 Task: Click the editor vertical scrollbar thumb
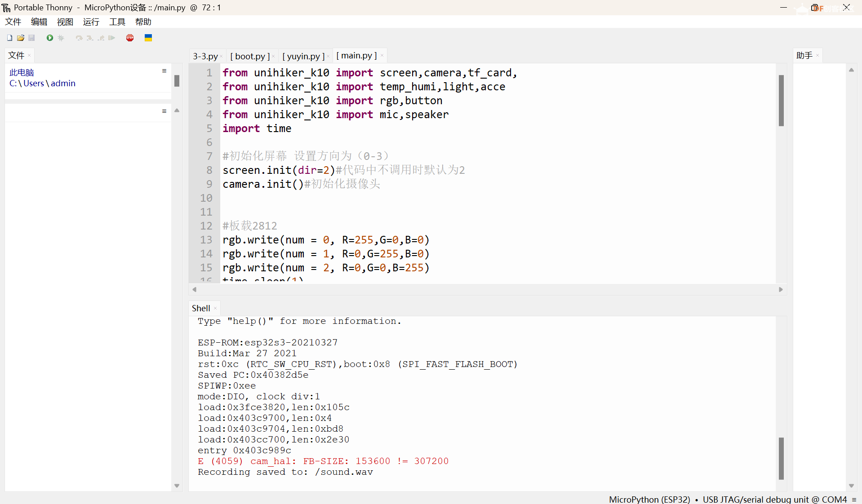781,100
